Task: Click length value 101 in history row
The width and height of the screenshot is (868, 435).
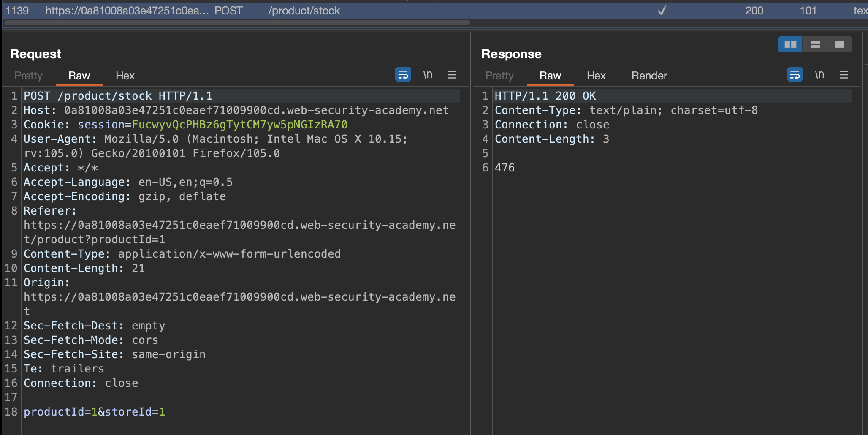Action: click(808, 11)
